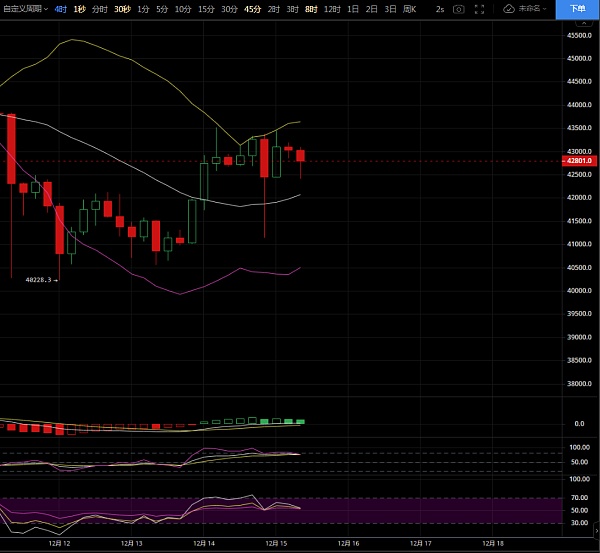Click the cloud save icon
Image resolution: width=600 pixels, height=553 pixels.
click(509, 8)
